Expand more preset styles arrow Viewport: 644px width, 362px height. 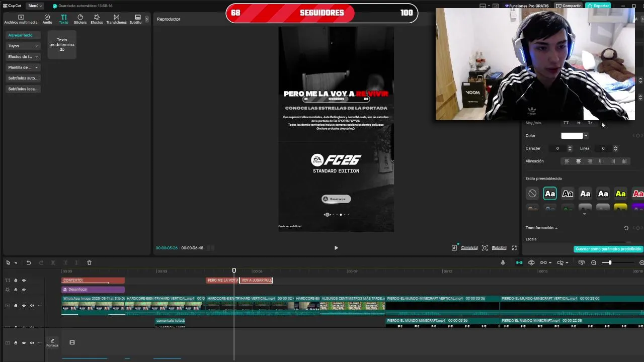(584, 214)
